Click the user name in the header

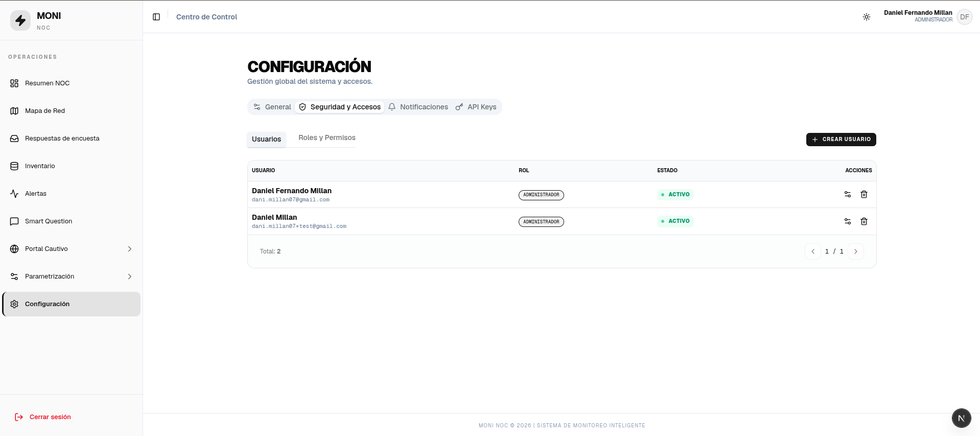(918, 13)
